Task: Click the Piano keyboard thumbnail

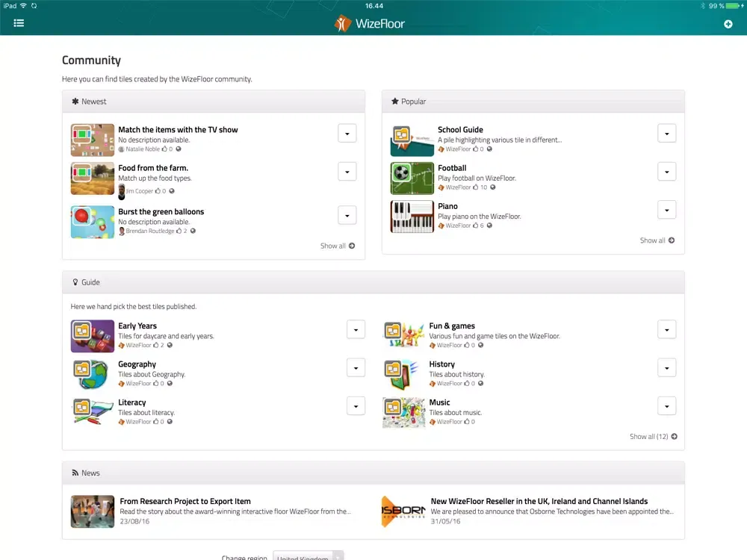Action: 412,217
